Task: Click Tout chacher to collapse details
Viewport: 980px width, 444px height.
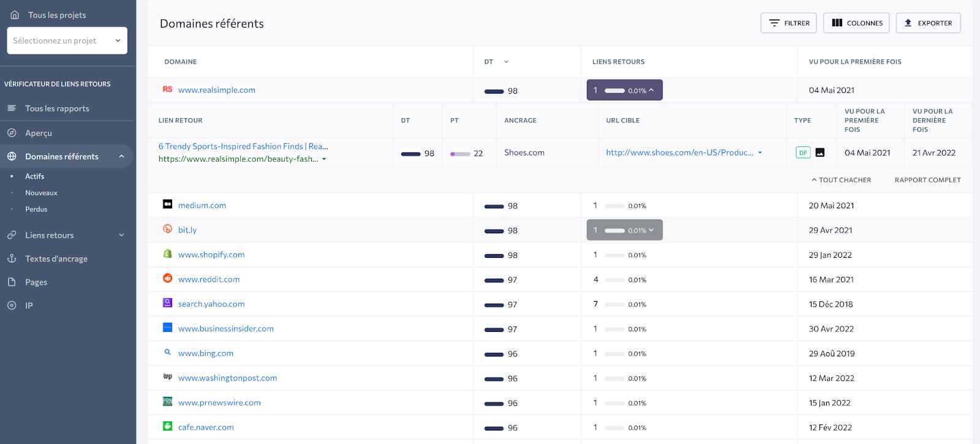Action: pyautogui.click(x=841, y=180)
